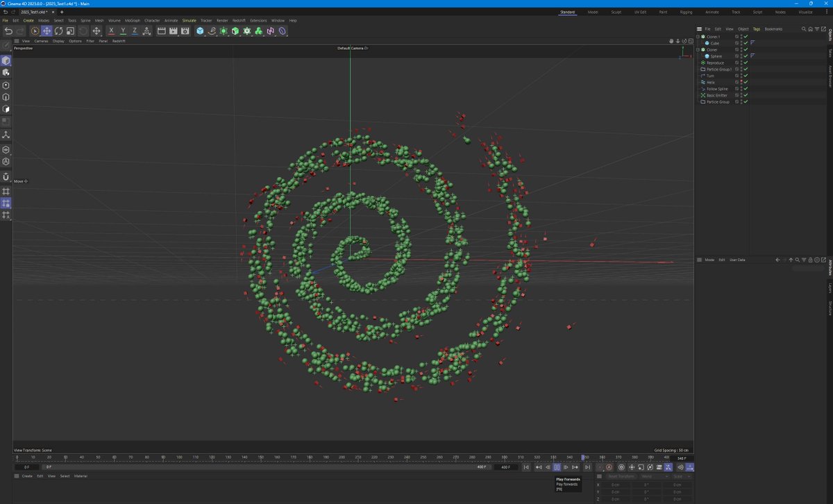The image size is (833, 504).
Task: Select the Scale tool icon
Action: [71, 31]
